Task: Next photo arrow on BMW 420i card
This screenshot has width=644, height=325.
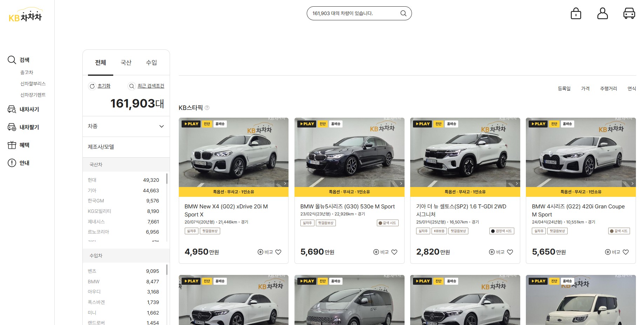Action: pyautogui.click(x=632, y=184)
